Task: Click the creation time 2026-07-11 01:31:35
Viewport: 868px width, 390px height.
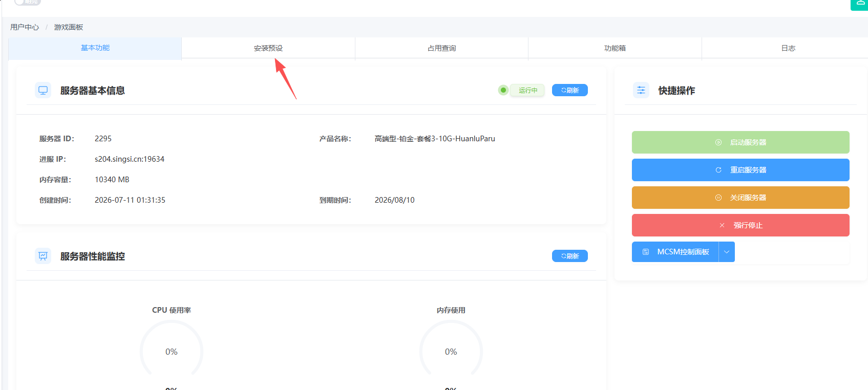Action: pos(130,200)
